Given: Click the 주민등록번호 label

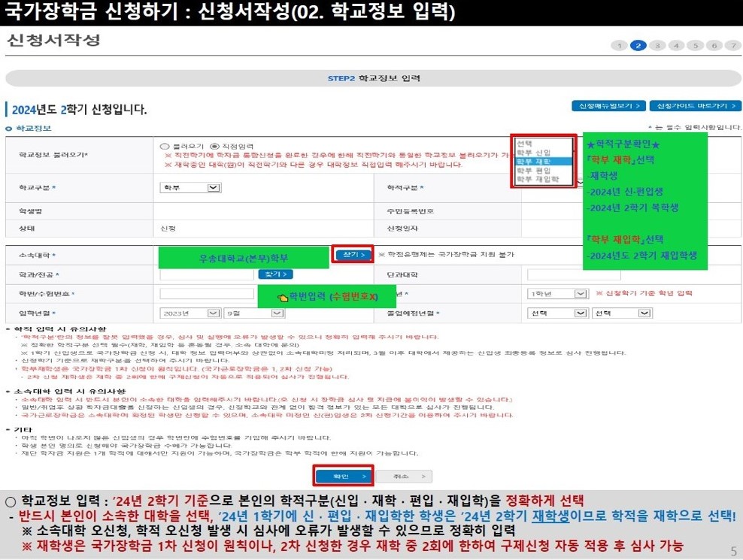Looking at the screenshot, I should coord(411,211).
